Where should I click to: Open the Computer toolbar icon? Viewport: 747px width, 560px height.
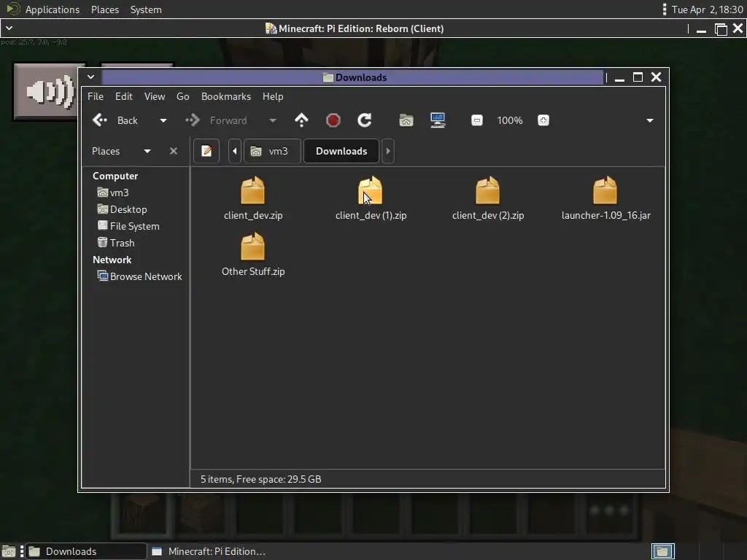pos(438,120)
